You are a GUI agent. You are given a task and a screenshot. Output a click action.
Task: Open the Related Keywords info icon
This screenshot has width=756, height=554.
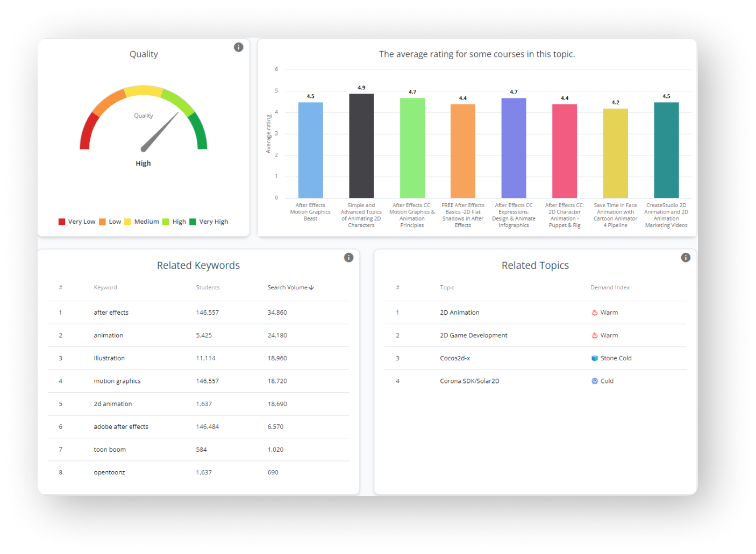coord(349,258)
